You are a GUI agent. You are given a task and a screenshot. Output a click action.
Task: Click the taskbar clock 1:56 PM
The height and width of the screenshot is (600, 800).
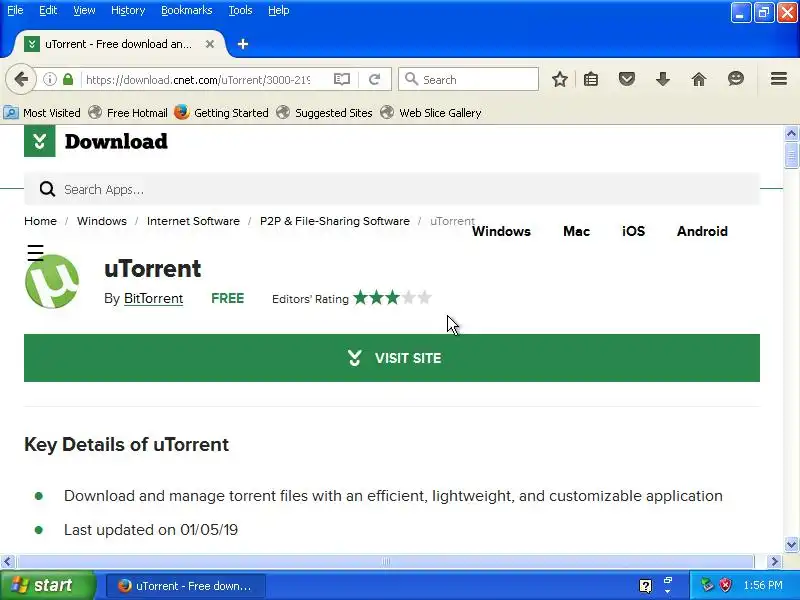(x=763, y=585)
